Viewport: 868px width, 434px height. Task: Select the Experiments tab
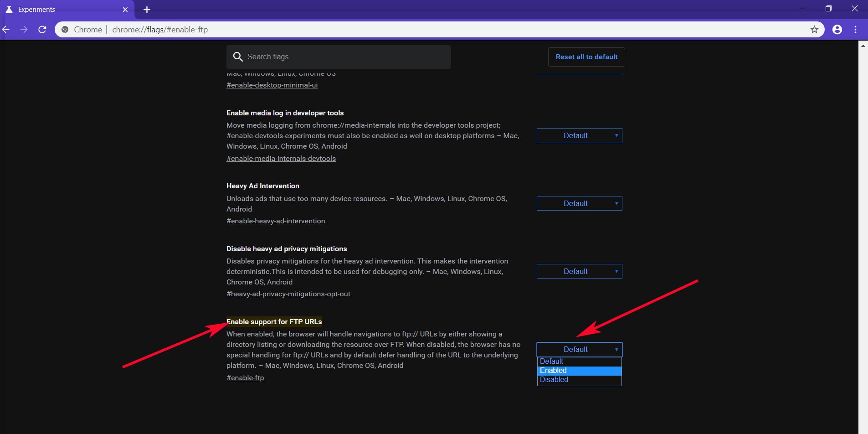pyautogui.click(x=67, y=10)
